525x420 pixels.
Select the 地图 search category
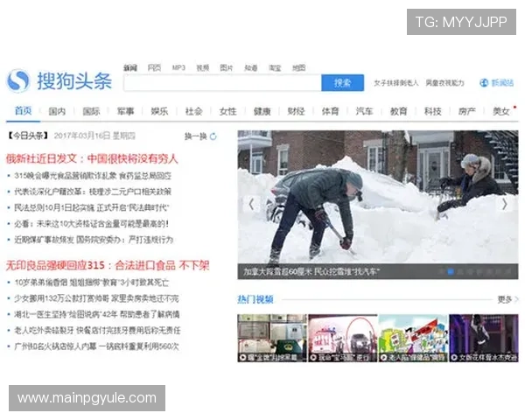[299, 67]
